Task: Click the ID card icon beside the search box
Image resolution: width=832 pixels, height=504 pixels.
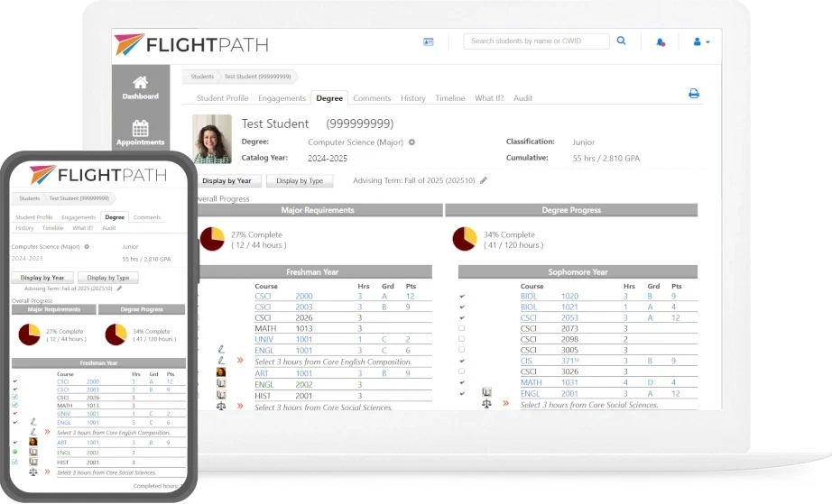Action: pos(429,41)
